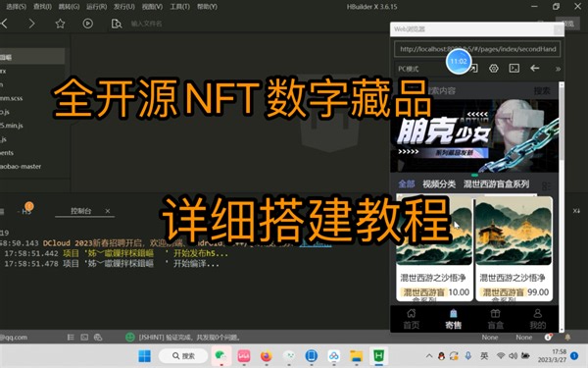Toggle PC模式 in the web browser panel
588x368 pixels.
(x=409, y=69)
